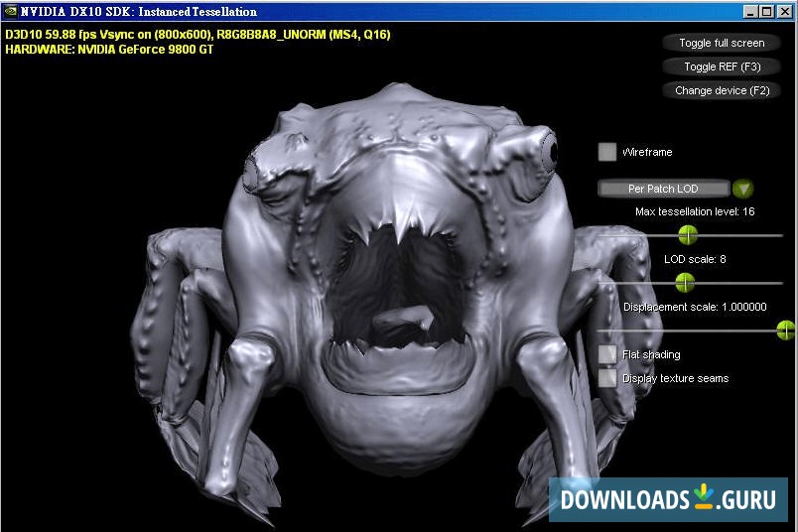This screenshot has width=798, height=532.
Task: Click the D3D10 fps status text
Action: tap(198, 35)
